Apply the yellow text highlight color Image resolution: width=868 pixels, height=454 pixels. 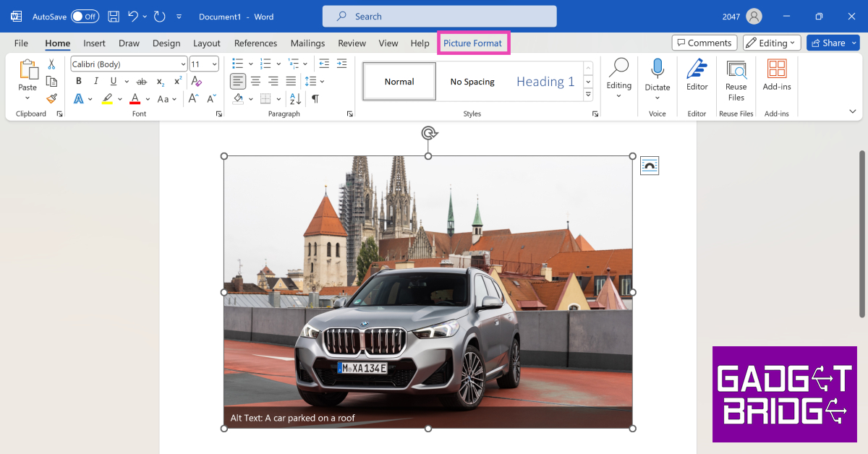[107, 99]
